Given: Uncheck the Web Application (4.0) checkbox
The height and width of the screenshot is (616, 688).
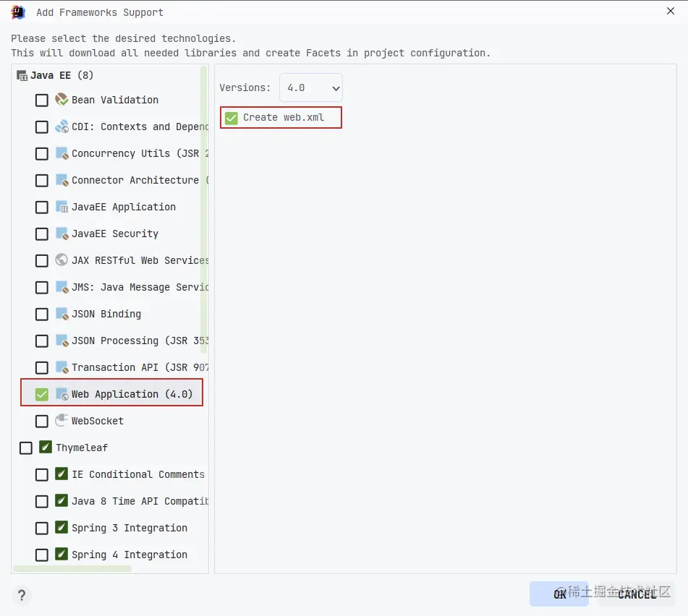Looking at the screenshot, I should coord(42,395).
